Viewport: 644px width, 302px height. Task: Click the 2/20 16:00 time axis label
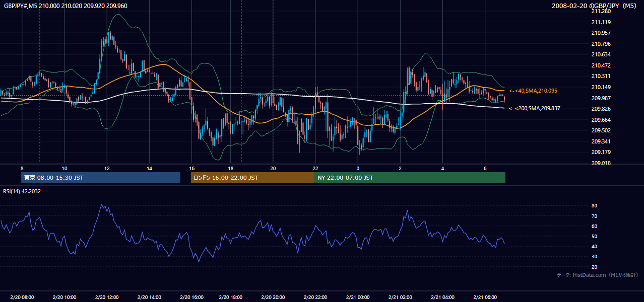[x=191, y=297]
